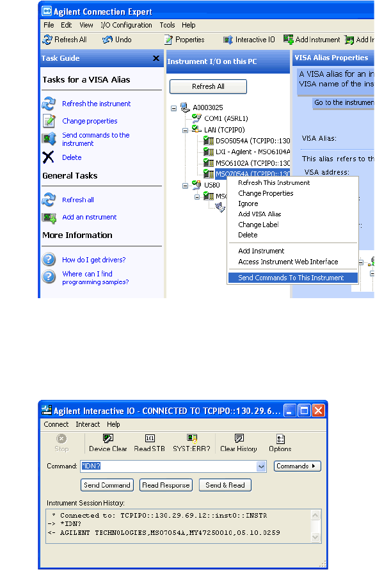
Task: Click the Device Clear icon in Interactive IO
Action: tap(108, 438)
